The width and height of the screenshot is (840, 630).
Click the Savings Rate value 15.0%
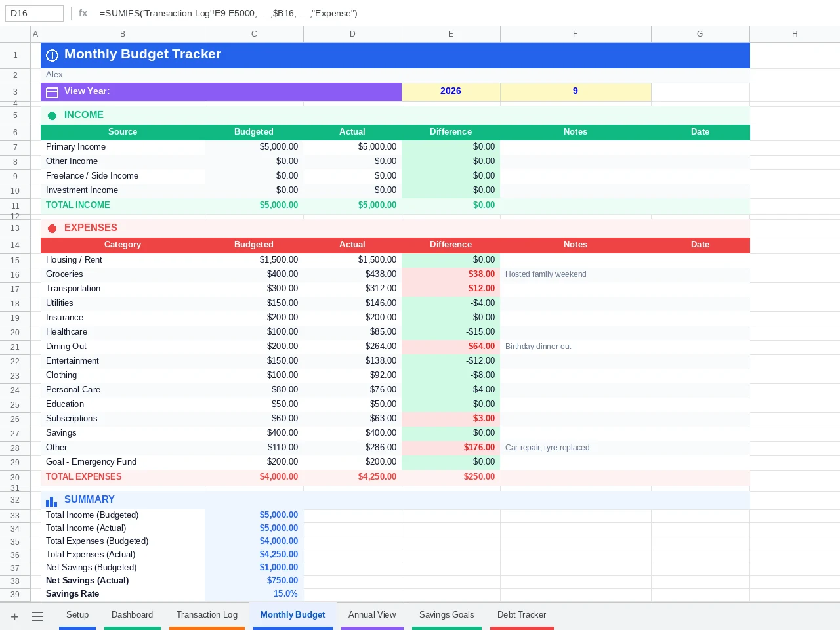click(254, 594)
